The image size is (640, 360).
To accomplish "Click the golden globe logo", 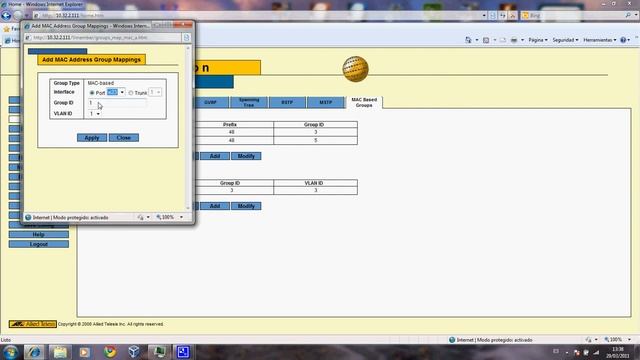I will [355, 69].
